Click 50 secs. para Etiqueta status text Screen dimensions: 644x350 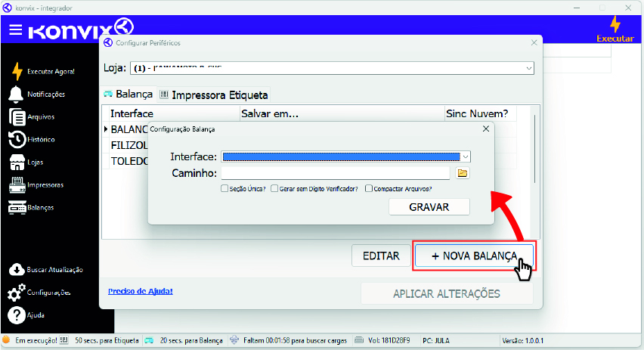point(107,341)
